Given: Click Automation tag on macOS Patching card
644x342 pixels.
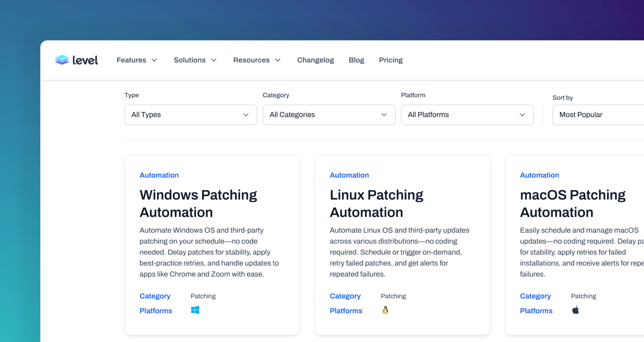Looking at the screenshot, I should point(539,175).
